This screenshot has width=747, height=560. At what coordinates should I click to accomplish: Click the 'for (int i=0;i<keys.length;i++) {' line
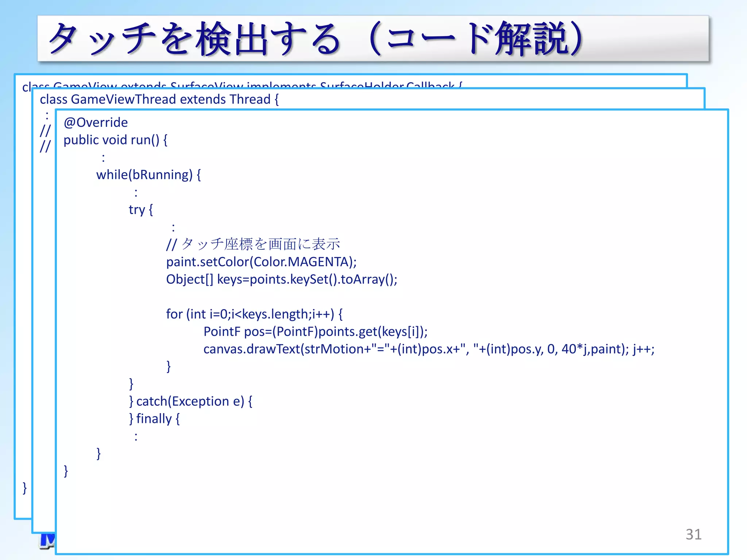click(254, 314)
